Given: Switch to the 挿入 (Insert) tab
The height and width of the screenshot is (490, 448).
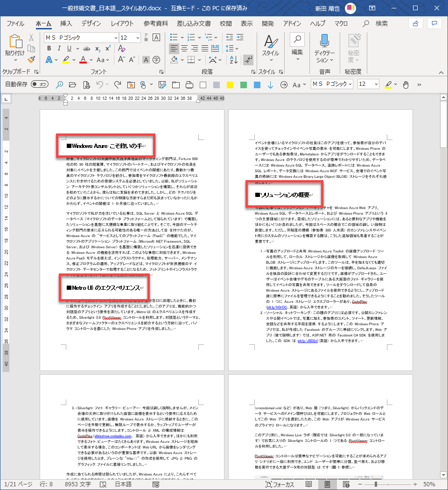Looking at the screenshot, I should click(66, 23).
